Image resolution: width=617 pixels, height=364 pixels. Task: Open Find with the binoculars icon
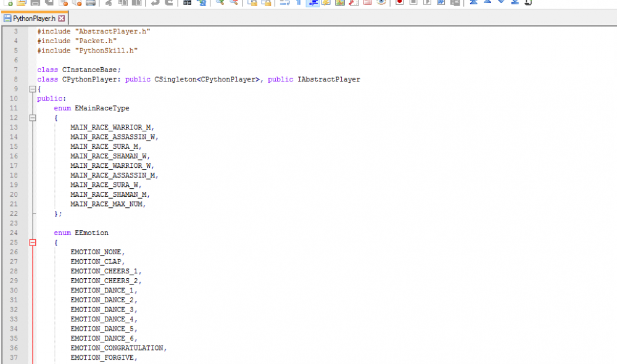pyautogui.click(x=188, y=2)
